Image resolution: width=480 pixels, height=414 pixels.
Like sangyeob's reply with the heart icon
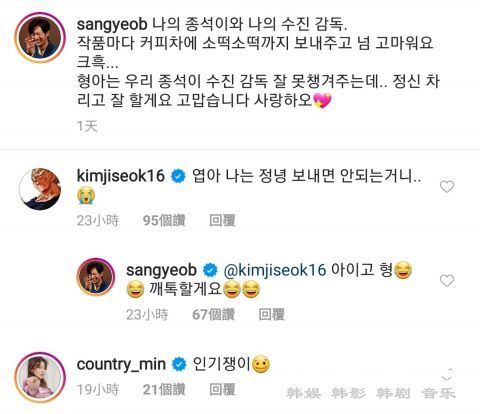[447, 281]
